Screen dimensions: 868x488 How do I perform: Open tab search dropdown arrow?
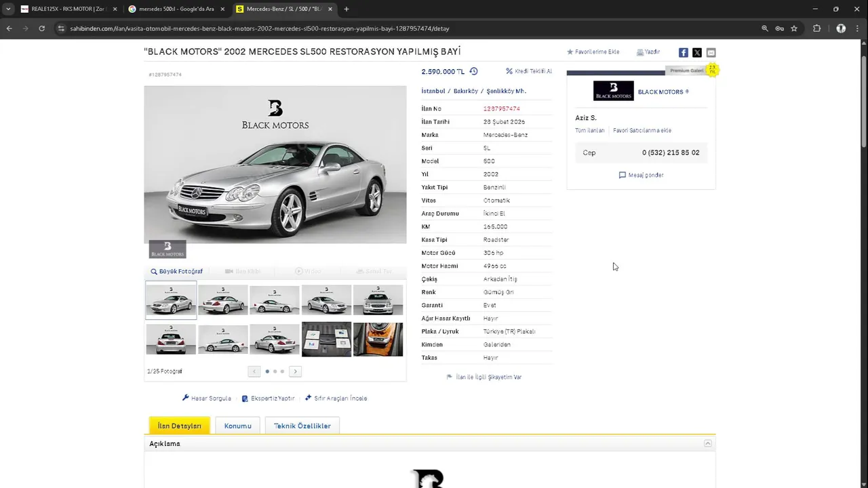click(8, 9)
